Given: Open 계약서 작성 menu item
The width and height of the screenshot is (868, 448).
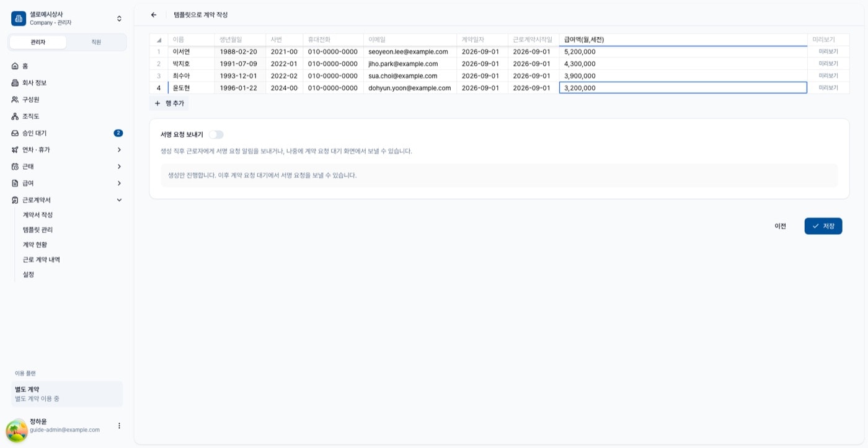Looking at the screenshot, I should 38,214.
